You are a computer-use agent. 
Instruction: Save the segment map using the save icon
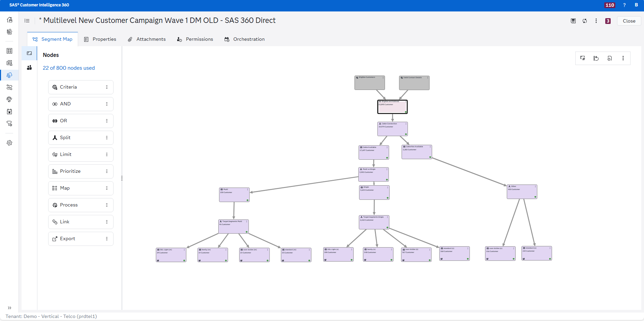(x=573, y=21)
